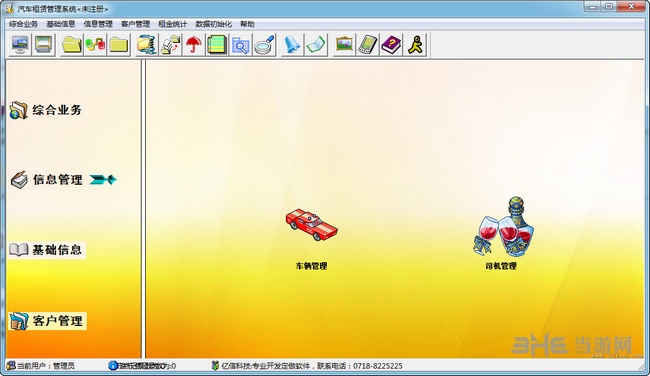Click the yellow running man icon

click(415, 45)
